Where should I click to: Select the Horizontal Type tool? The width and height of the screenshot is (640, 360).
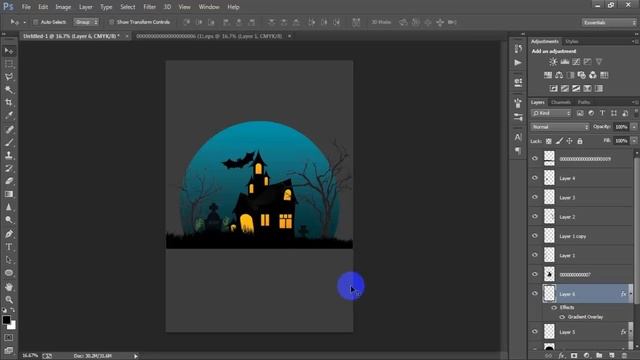[x=9, y=247]
